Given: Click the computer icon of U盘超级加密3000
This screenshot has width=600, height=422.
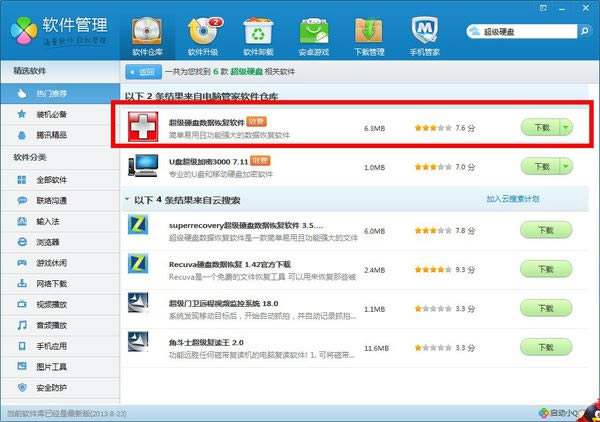Looking at the screenshot, I should coord(143,165).
